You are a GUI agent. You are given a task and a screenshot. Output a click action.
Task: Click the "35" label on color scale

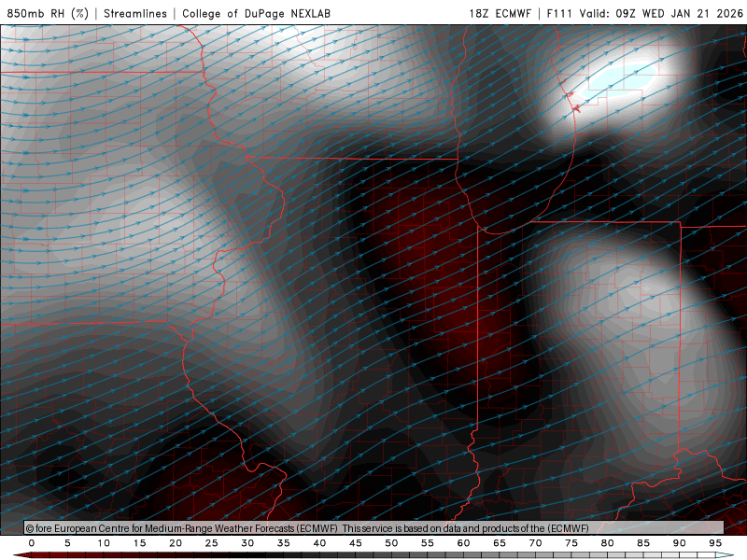coord(284,543)
